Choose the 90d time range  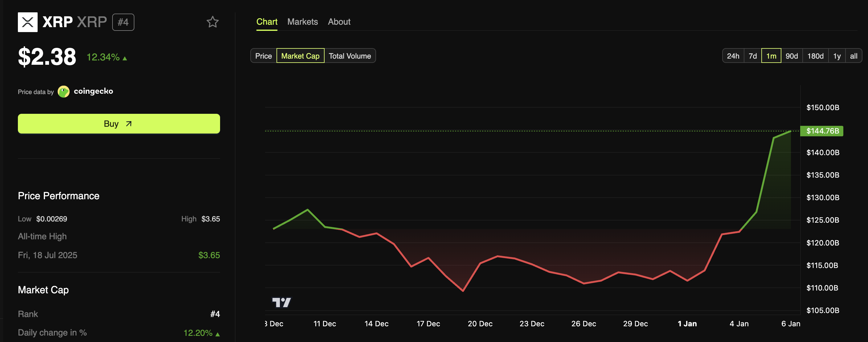(x=792, y=56)
